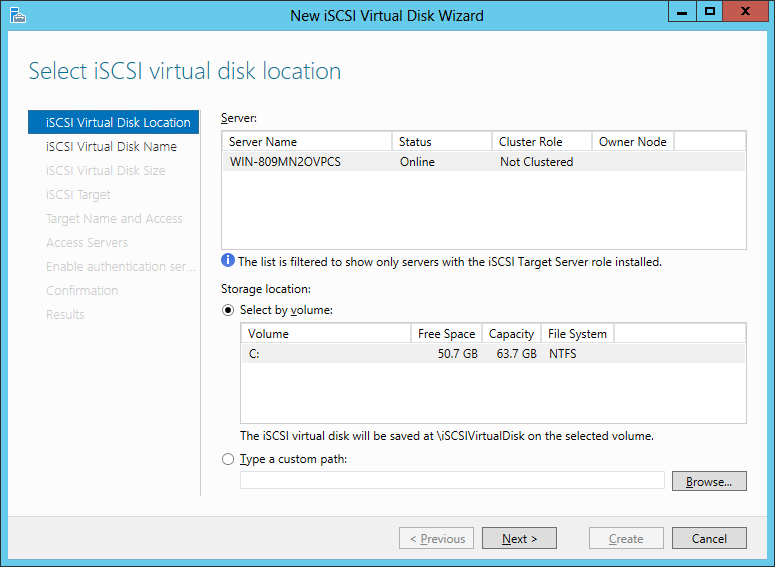Go to iSCSI Virtual Disk Name step
Image resolution: width=775 pixels, height=567 pixels.
point(111,146)
